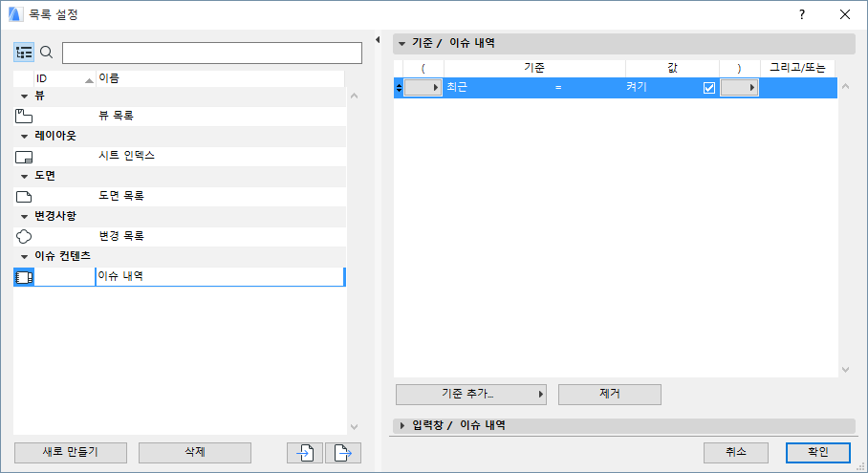Image resolution: width=868 pixels, height=473 pixels.
Task: Click the 기준 column header
Action: click(534, 68)
